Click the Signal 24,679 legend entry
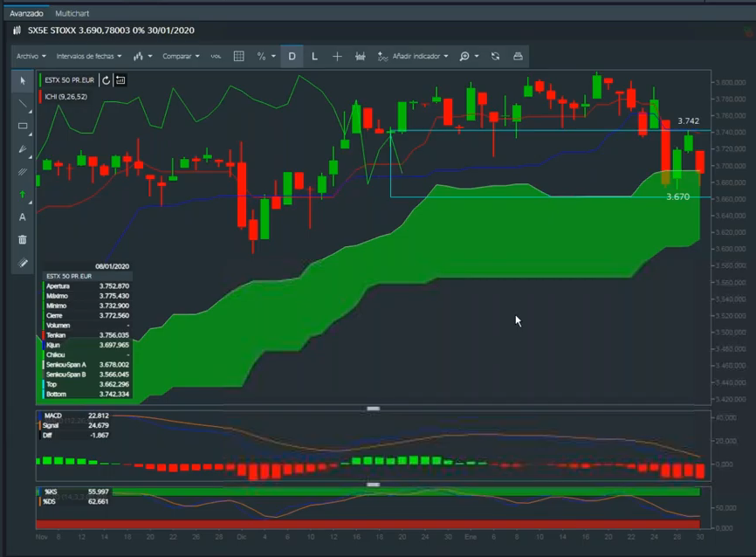The width and height of the screenshot is (756, 557). [74, 425]
